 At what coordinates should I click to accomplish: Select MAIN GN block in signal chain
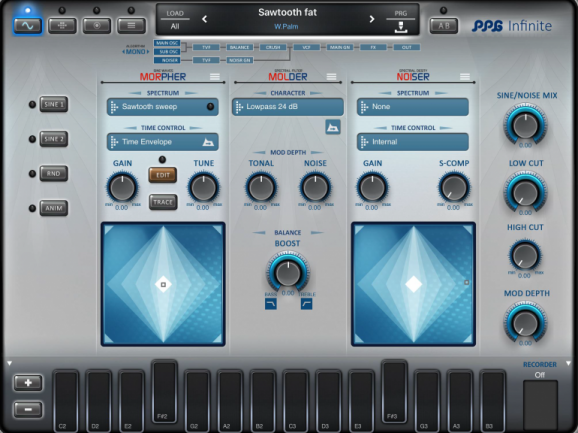[x=340, y=47]
